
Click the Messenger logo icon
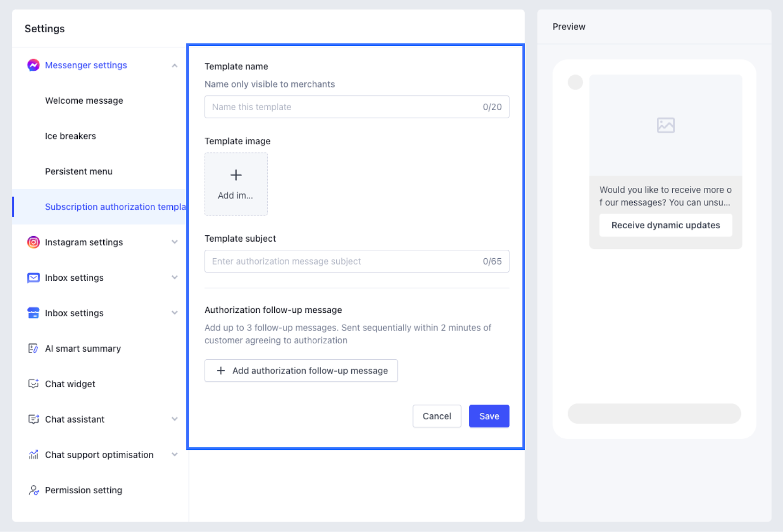coord(33,65)
